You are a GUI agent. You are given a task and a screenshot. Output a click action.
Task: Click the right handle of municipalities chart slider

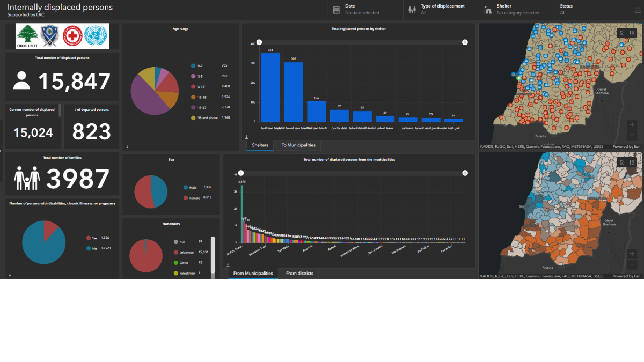coord(465,173)
